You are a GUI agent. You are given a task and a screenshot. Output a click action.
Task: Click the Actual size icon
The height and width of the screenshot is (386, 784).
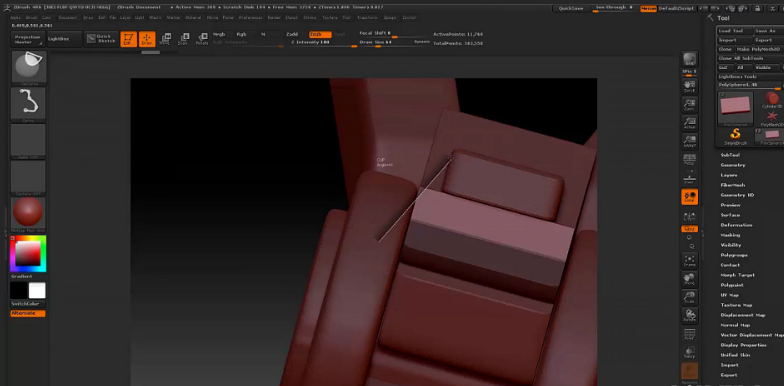(x=690, y=122)
